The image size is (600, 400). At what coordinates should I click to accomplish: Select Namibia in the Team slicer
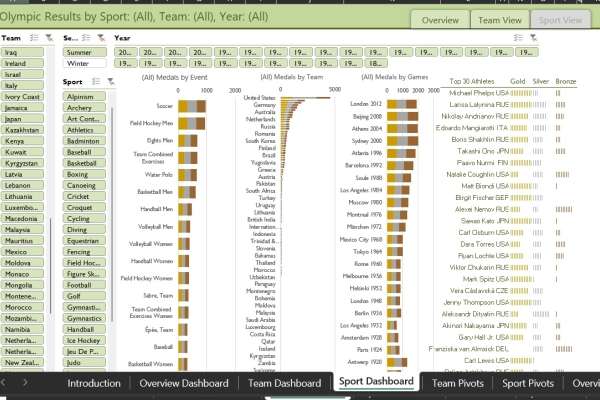click(x=22, y=329)
